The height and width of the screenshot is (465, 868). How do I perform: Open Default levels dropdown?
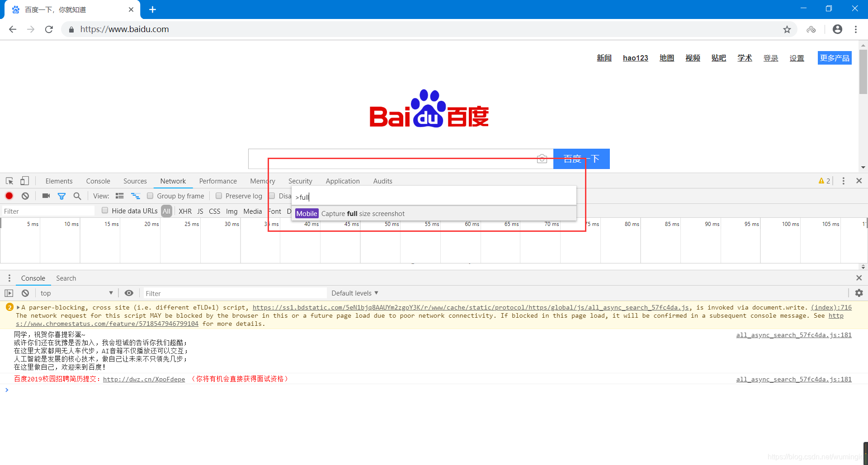tap(355, 293)
